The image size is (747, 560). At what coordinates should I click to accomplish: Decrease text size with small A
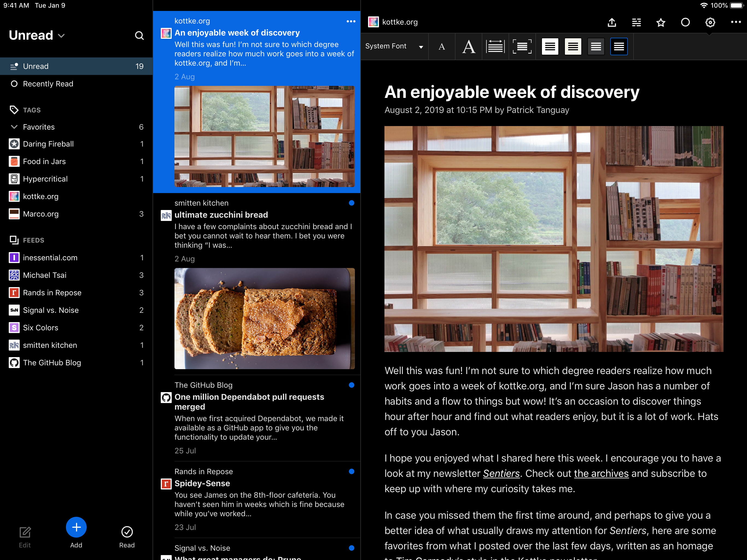(441, 46)
